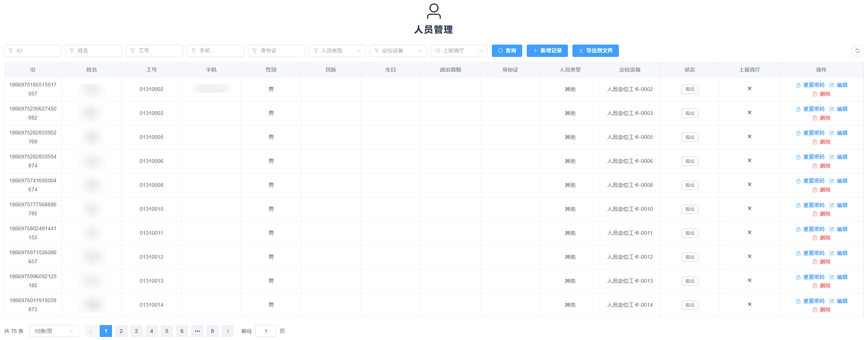This screenshot has height=340, width=868.
Task: Click the user profile icon above 人员管理
Action: click(x=434, y=11)
